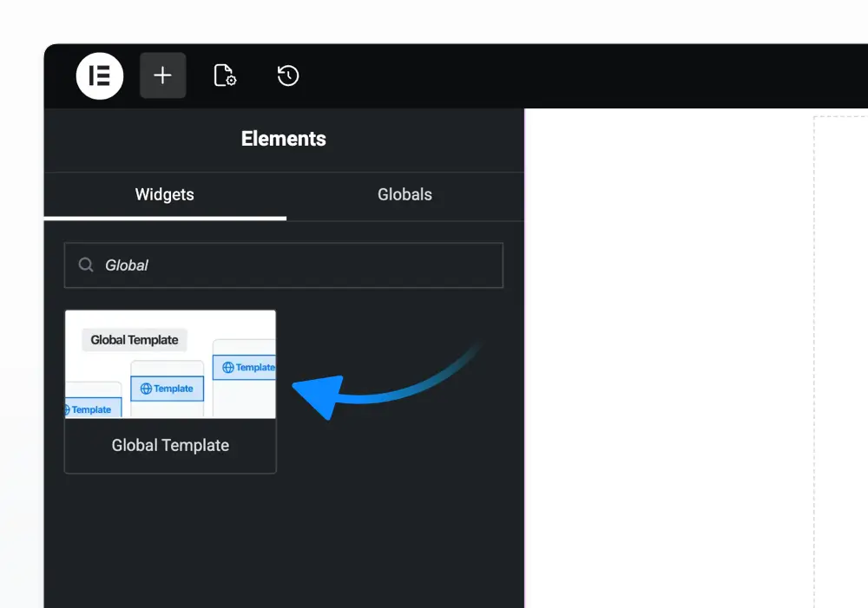Click the Elements panel heading
The image size is (868, 608).
point(284,139)
